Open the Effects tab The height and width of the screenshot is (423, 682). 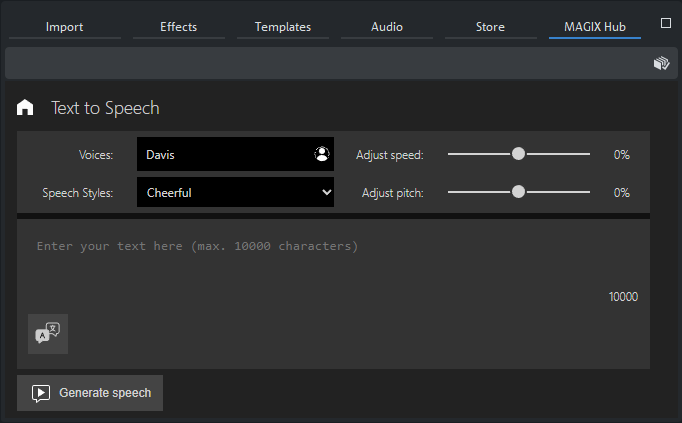pos(179,27)
